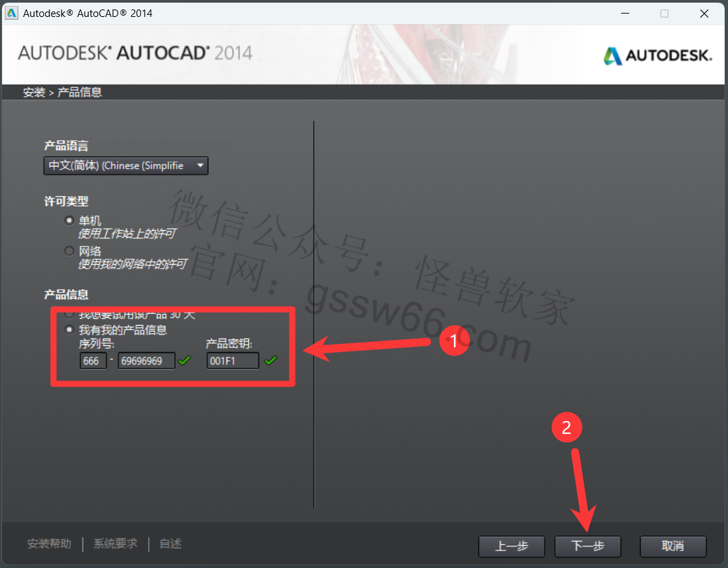Screen dimensions: 728x568
Task: Select the 网络 license type option
Action: click(69, 251)
